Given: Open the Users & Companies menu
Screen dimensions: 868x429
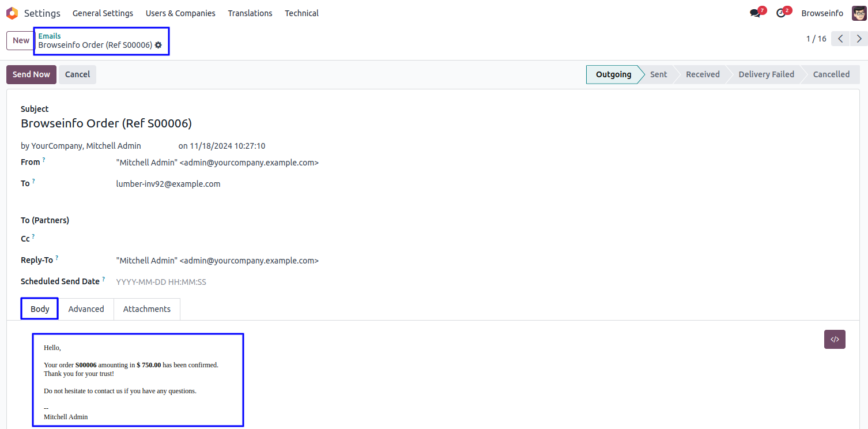Looking at the screenshot, I should coord(180,13).
